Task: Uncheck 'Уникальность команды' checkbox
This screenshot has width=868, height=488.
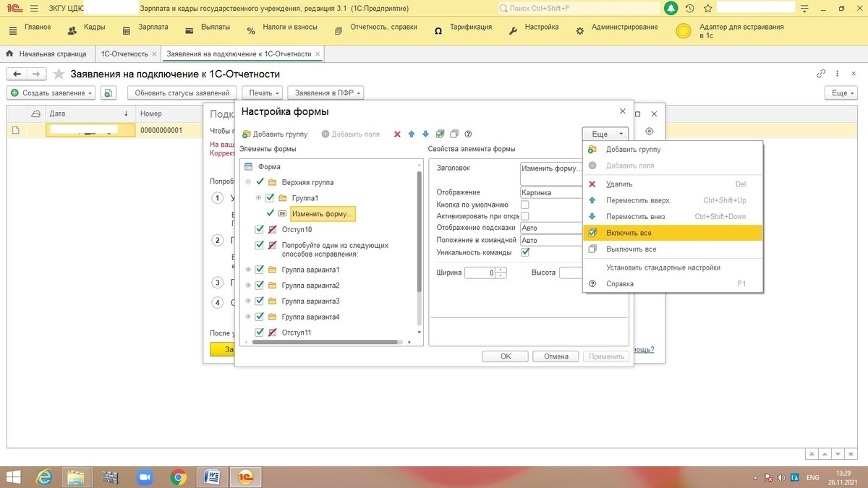Action: click(x=525, y=252)
